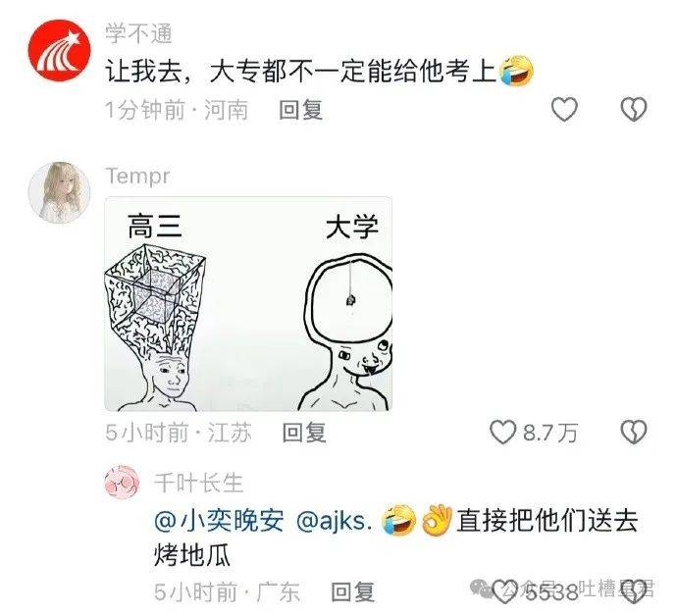Reply to 学不通's comment
677x616 pixels.
click(301, 110)
